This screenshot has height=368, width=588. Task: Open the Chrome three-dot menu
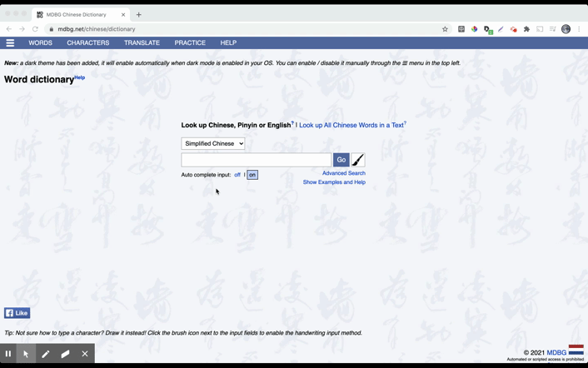579,29
